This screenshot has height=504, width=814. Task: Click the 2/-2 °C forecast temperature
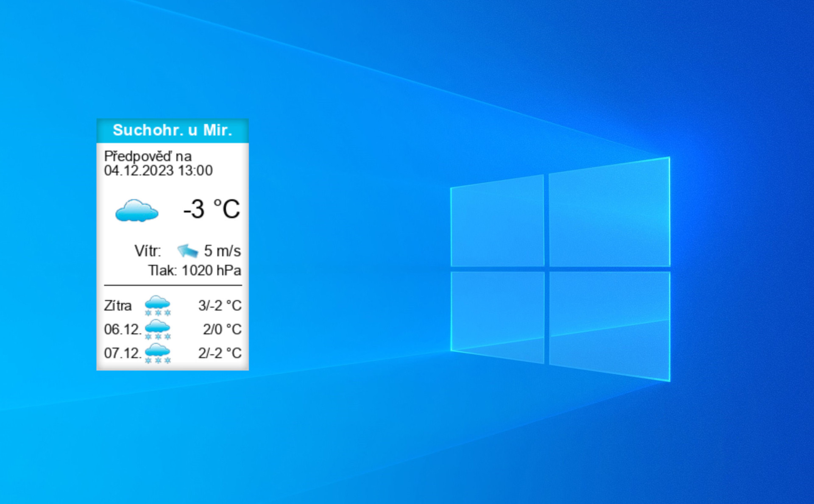[x=220, y=353]
